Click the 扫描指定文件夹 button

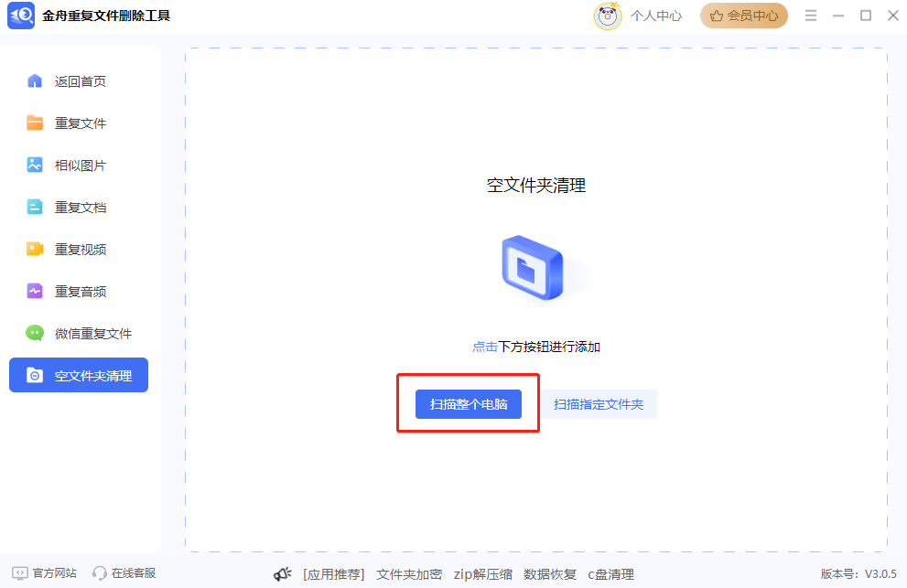point(599,404)
